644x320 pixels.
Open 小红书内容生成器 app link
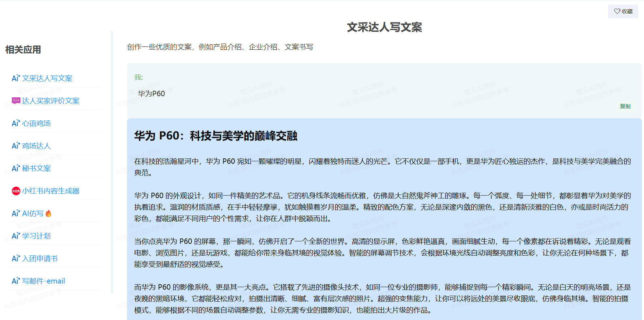(x=50, y=191)
